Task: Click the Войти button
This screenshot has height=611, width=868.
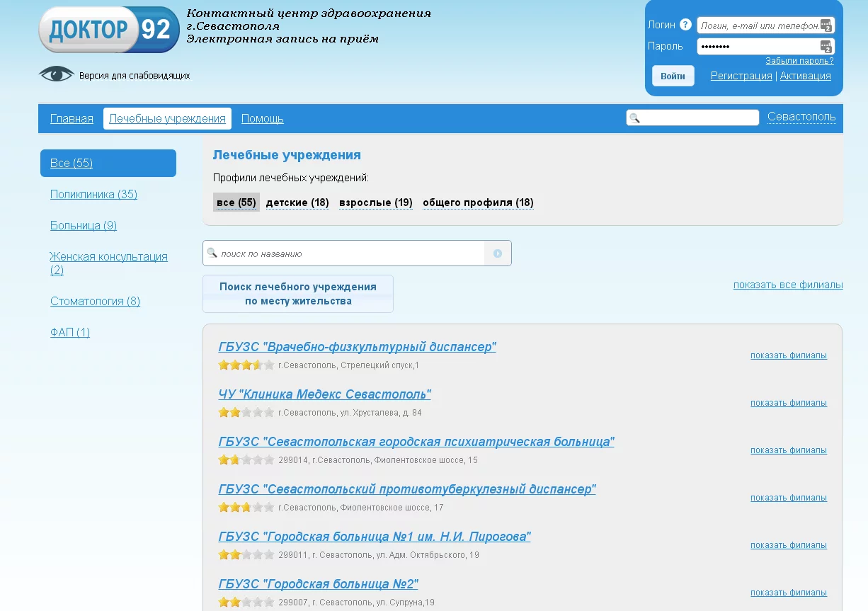Action: pos(673,76)
